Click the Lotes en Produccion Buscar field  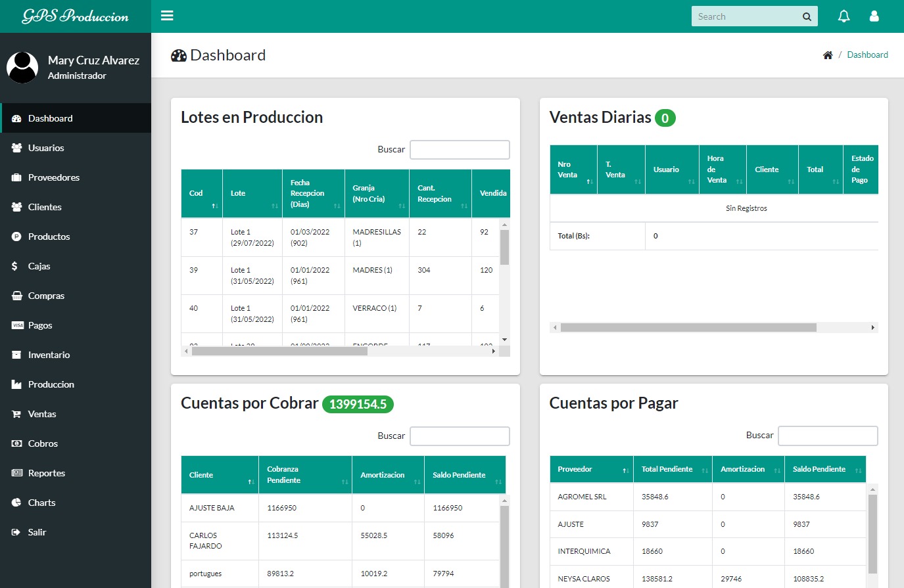pos(460,150)
